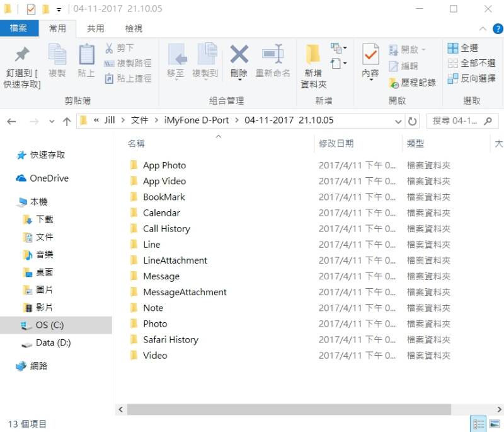Click 反向選擇 invert selection
504x432 pixels.
[471, 78]
